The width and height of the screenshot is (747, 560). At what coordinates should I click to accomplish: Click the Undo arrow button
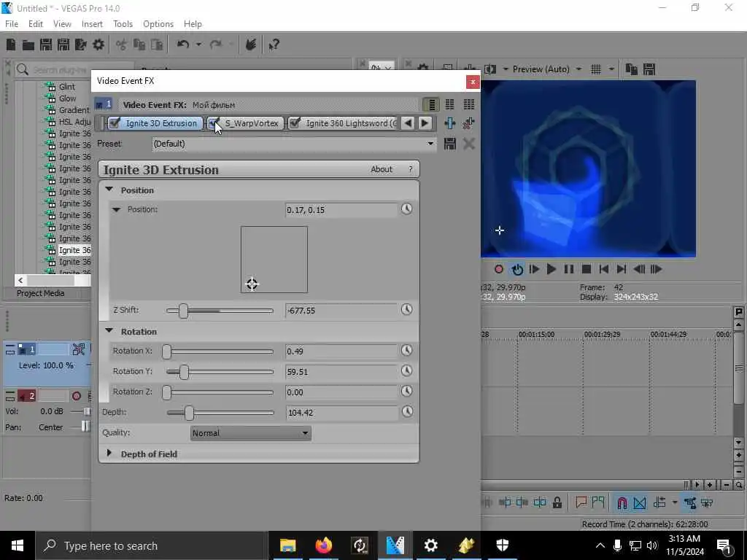coord(183,44)
